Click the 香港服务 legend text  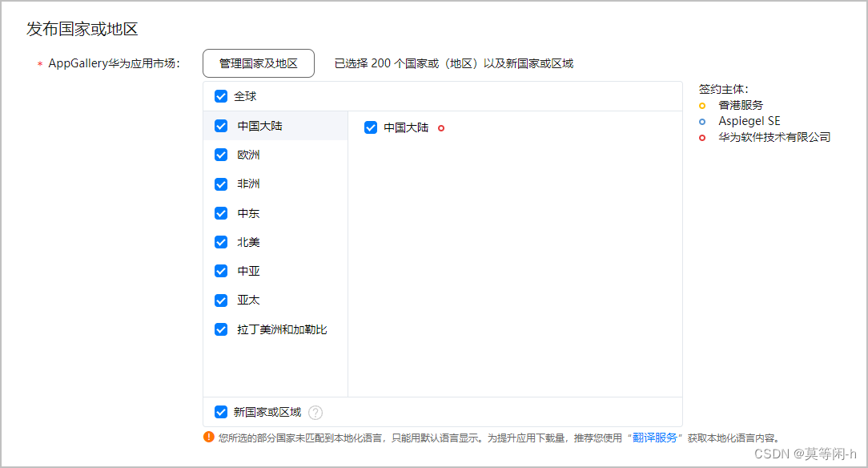[x=741, y=105]
